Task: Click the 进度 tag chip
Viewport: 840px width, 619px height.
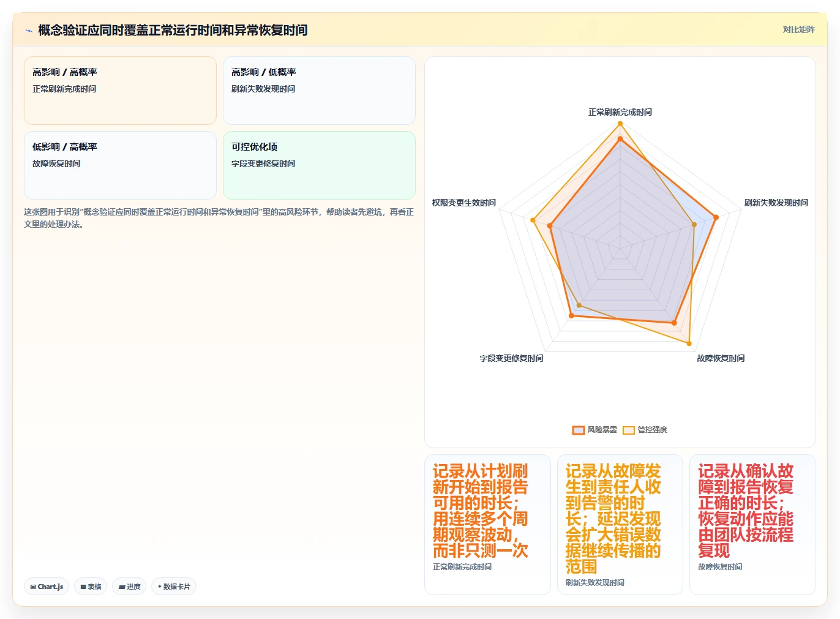Action: (129, 587)
